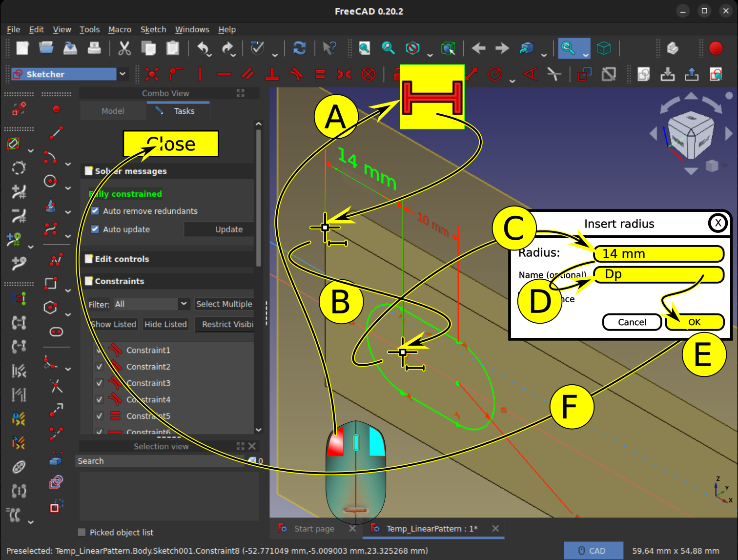The image size is (738, 560).
Task: Click the Select Multiple button
Action: 224,304
